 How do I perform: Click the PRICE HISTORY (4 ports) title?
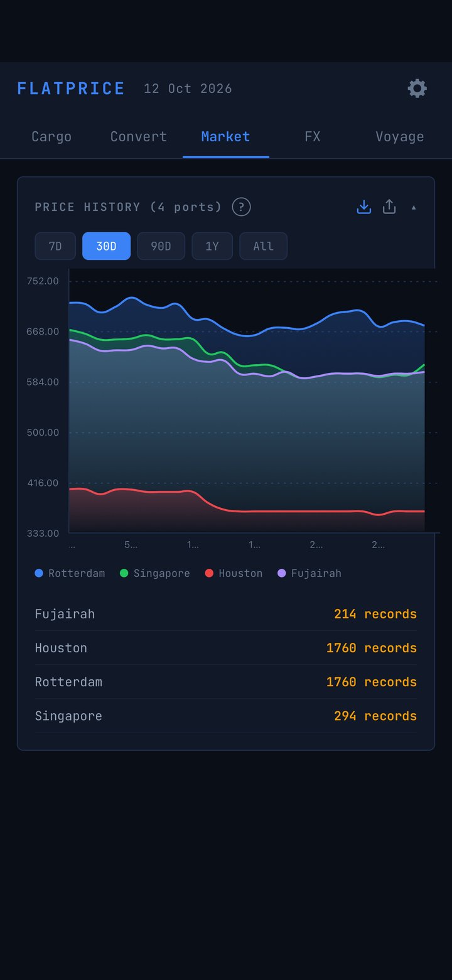129,207
